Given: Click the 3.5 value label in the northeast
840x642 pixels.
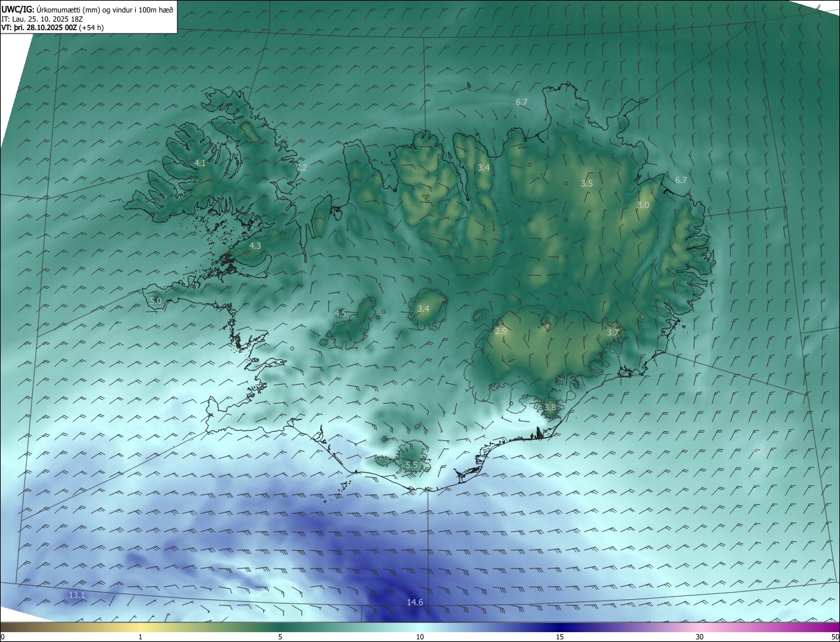Looking at the screenshot, I should tap(587, 183).
